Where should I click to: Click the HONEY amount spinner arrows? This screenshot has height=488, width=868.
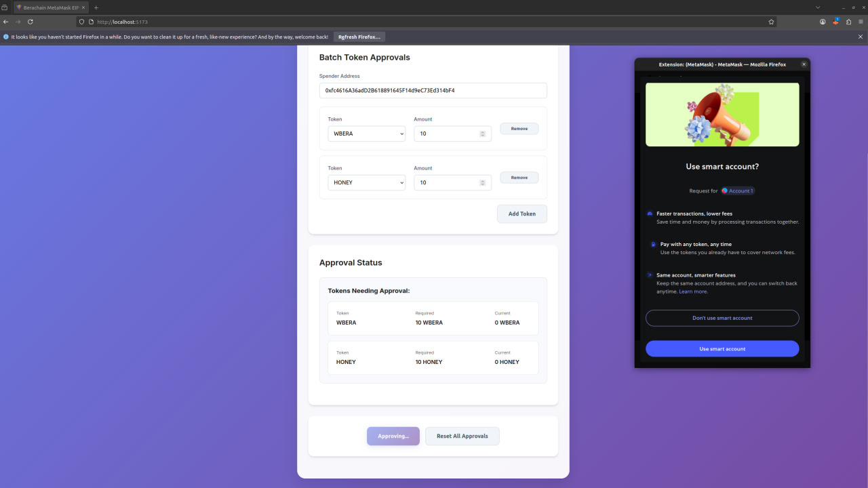[482, 182]
